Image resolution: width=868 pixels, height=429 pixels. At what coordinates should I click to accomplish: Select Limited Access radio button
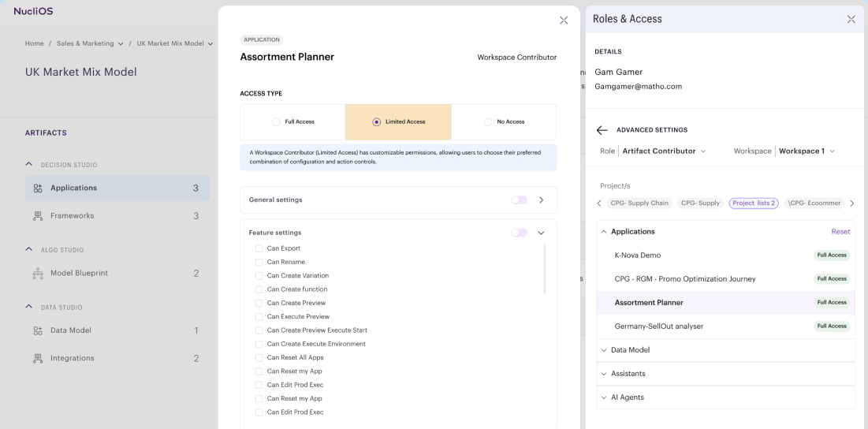376,121
